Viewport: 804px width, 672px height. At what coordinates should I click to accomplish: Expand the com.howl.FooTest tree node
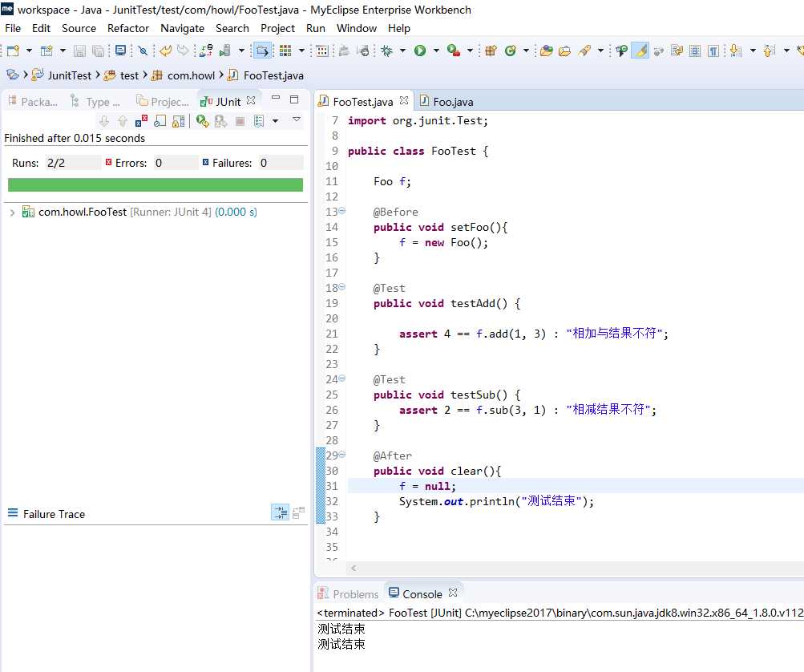(12, 213)
